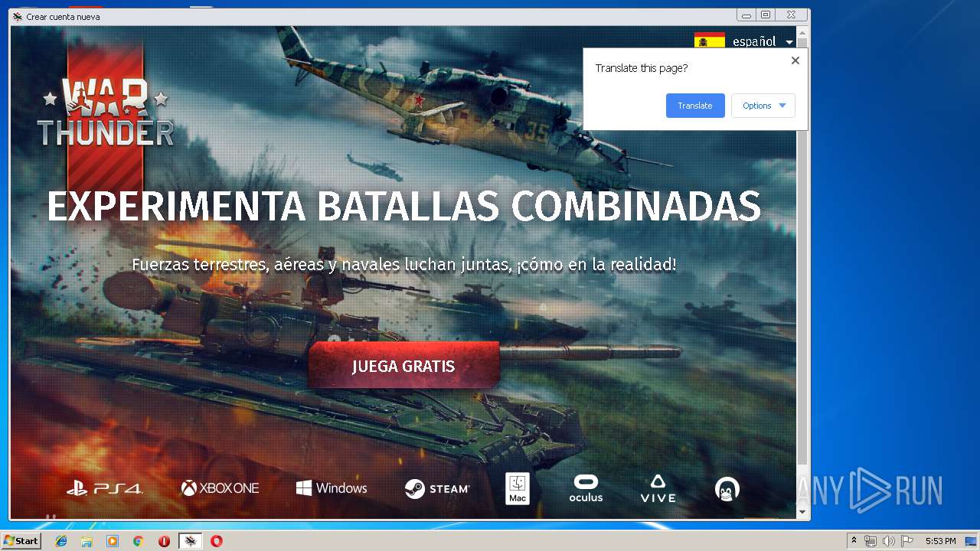
Task: Open the translate Options dropdown
Action: coord(763,106)
